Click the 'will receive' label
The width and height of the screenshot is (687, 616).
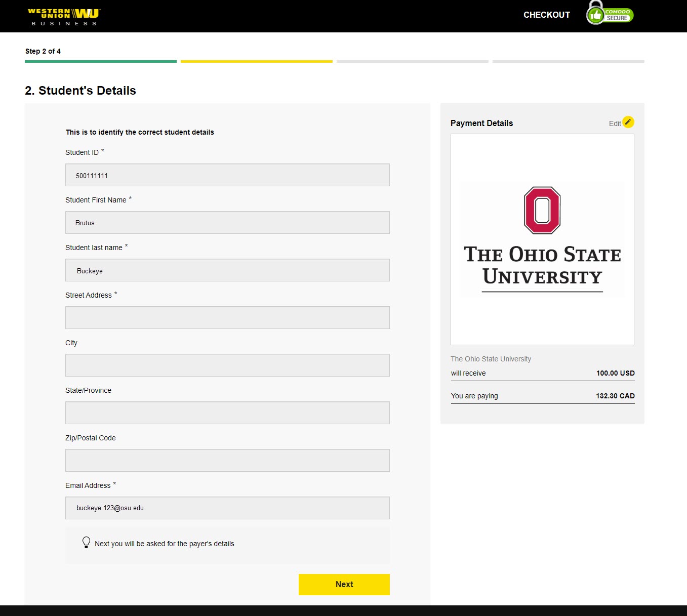(468, 373)
